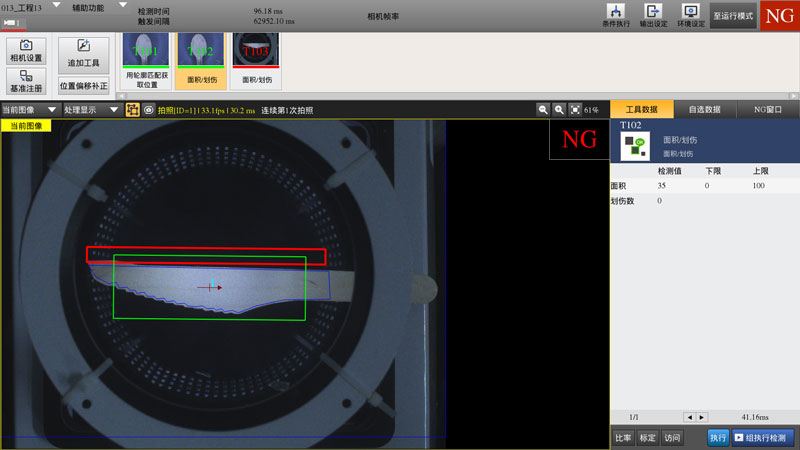Viewport: 800px width, 450px height.
Task: Click the 基准注册 reference registration icon
Action: (x=26, y=81)
